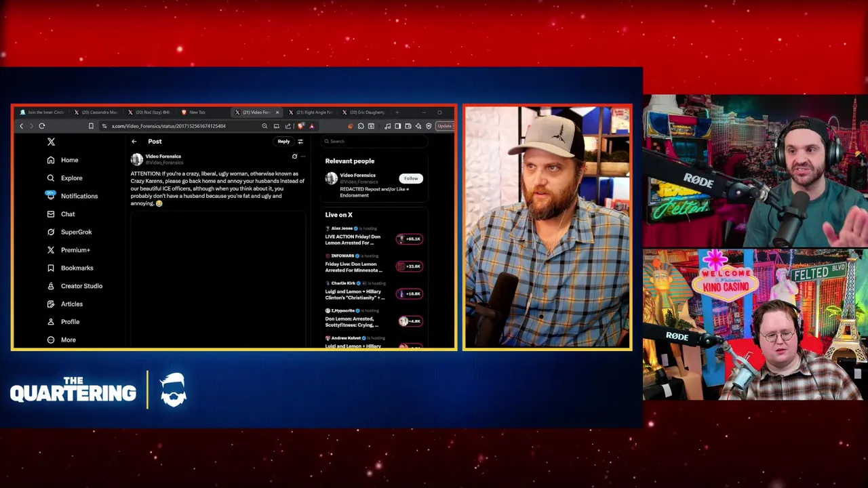Open the Explore sidebar item

coord(65,178)
